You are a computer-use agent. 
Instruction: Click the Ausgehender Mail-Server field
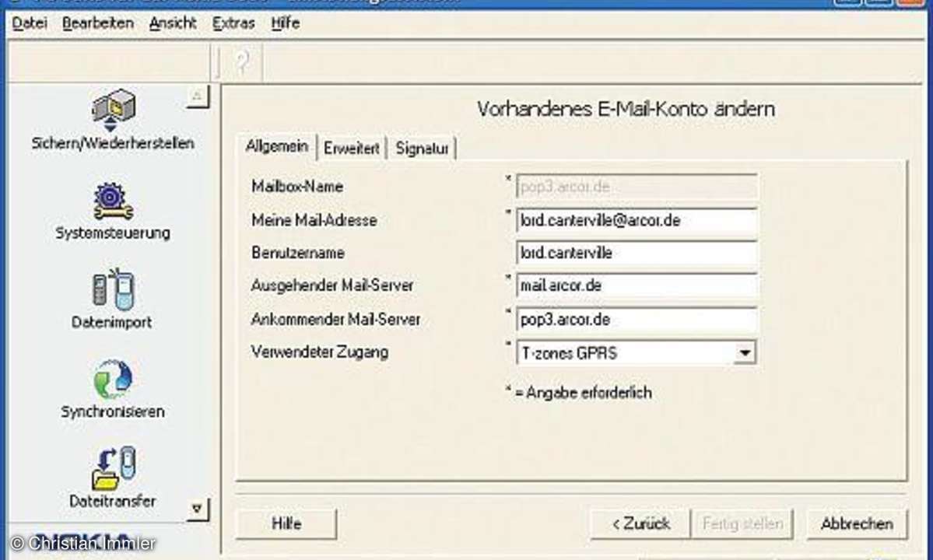637,285
